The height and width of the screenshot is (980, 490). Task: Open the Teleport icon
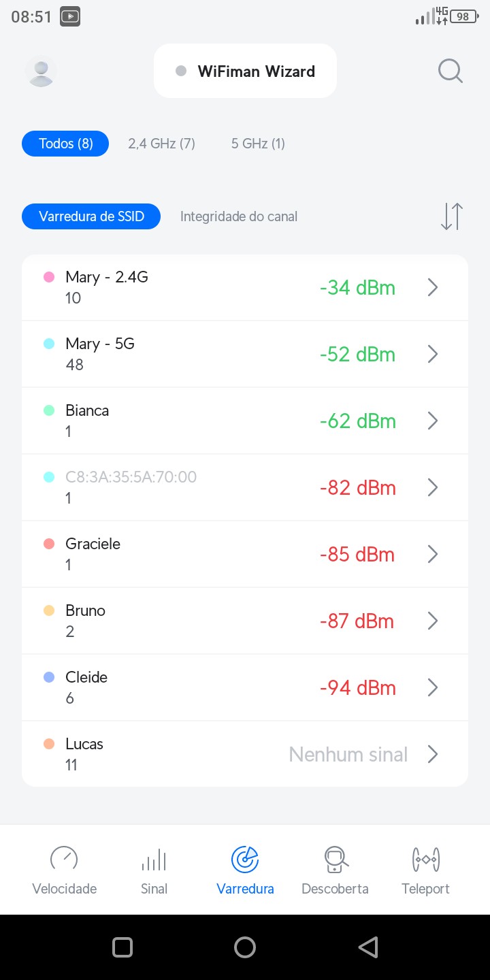pos(426,860)
